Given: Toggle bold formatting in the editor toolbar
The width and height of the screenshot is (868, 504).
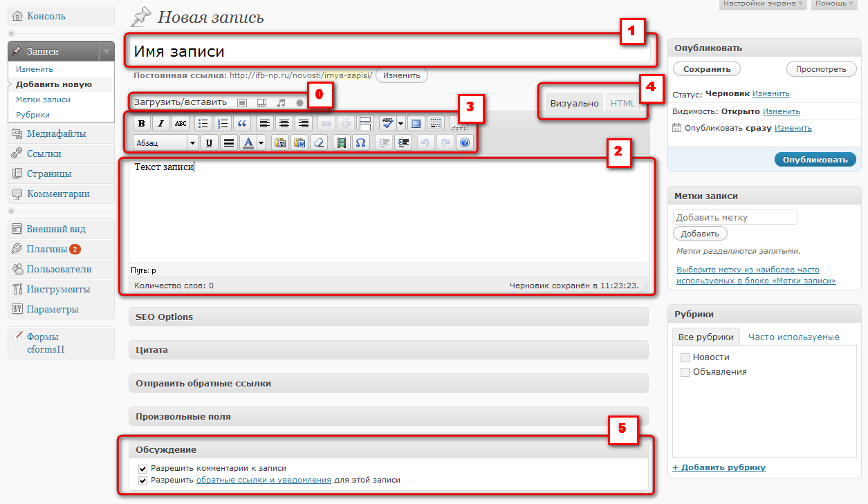Looking at the screenshot, I should tap(142, 124).
